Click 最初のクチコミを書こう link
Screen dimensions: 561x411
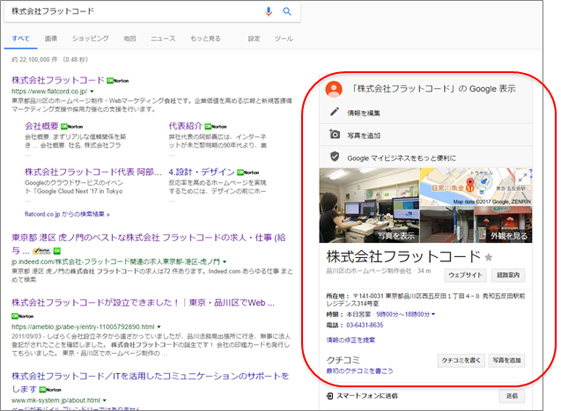(x=360, y=371)
